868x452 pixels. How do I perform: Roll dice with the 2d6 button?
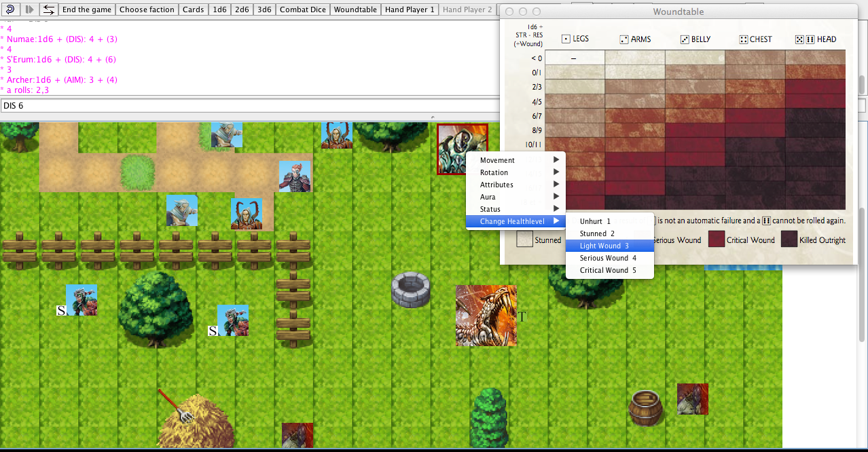coord(242,10)
